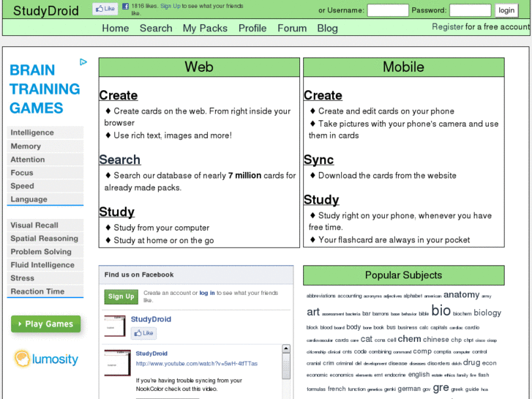Open the Profile menu item

252,28
